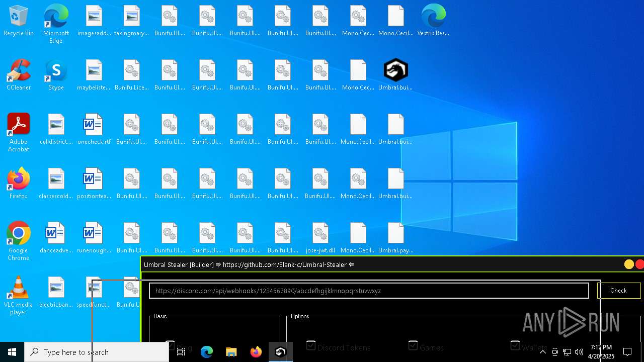The width and height of the screenshot is (644, 362).
Task: Switch to Umbral Stealer taskbar button
Action: 281,352
